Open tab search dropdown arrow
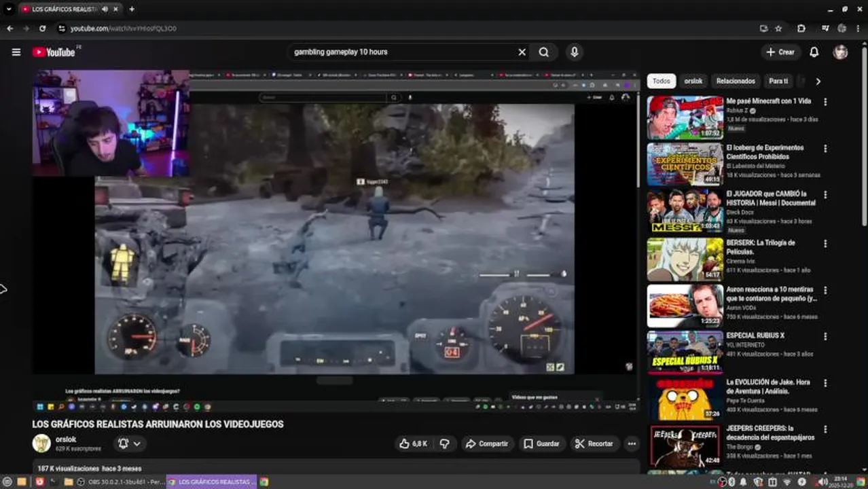This screenshot has width=868, height=489. click(x=9, y=10)
